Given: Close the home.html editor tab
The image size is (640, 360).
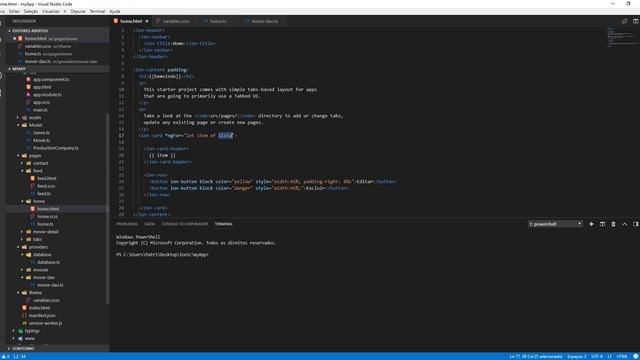Looking at the screenshot, I should (147, 21).
